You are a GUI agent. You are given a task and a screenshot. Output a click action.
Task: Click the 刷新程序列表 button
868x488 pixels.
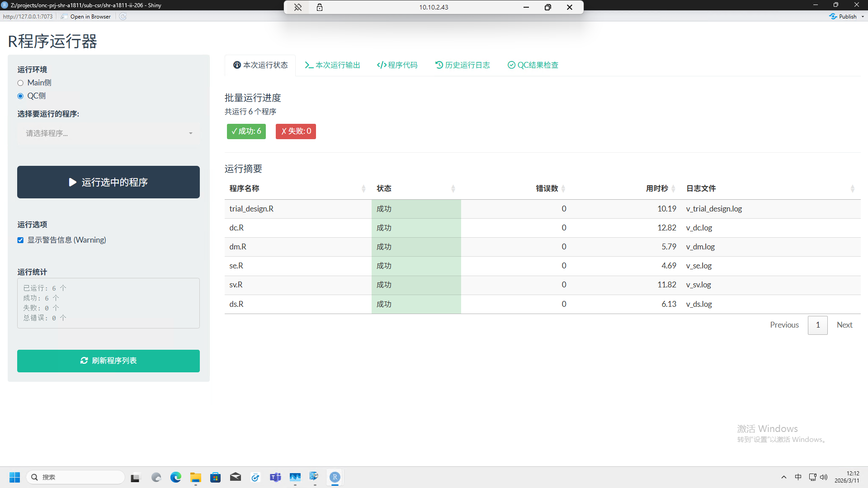[108, 361]
